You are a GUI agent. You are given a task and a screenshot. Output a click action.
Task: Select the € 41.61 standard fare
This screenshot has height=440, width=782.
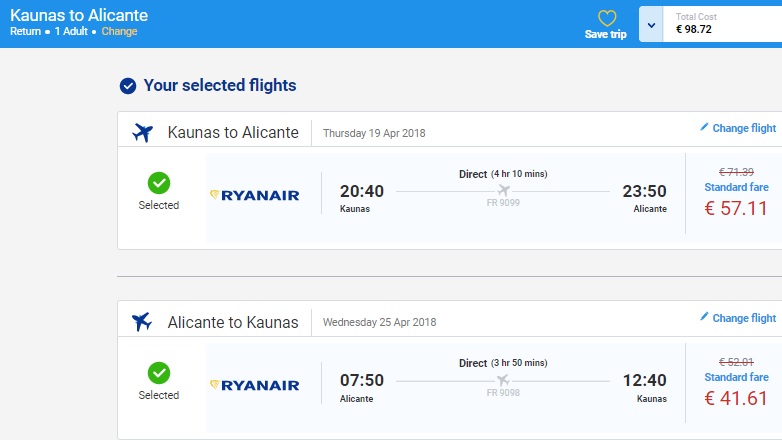tap(736, 398)
